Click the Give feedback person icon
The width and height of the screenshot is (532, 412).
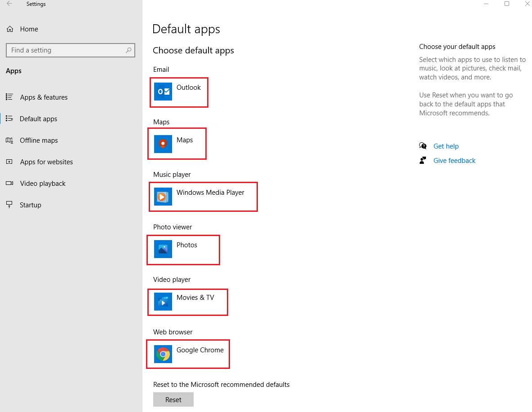423,160
